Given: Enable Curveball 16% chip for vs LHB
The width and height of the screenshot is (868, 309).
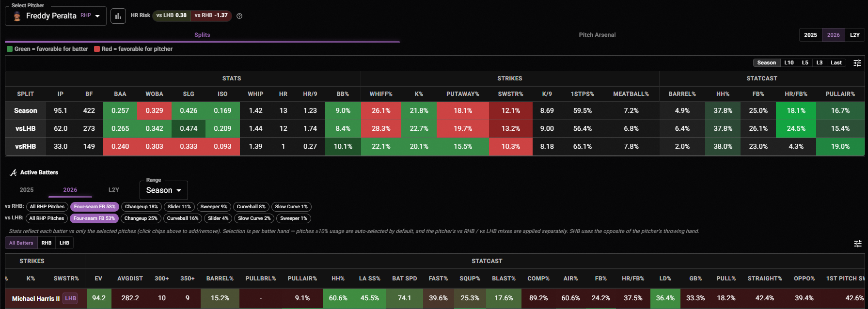Looking at the screenshot, I should coord(183,218).
